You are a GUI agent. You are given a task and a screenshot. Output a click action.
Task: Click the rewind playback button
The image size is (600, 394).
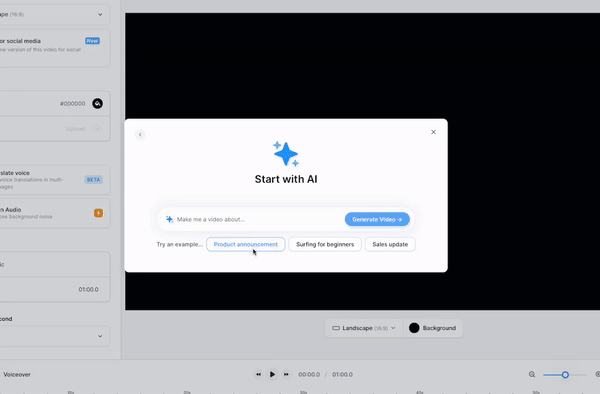pyautogui.click(x=258, y=374)
